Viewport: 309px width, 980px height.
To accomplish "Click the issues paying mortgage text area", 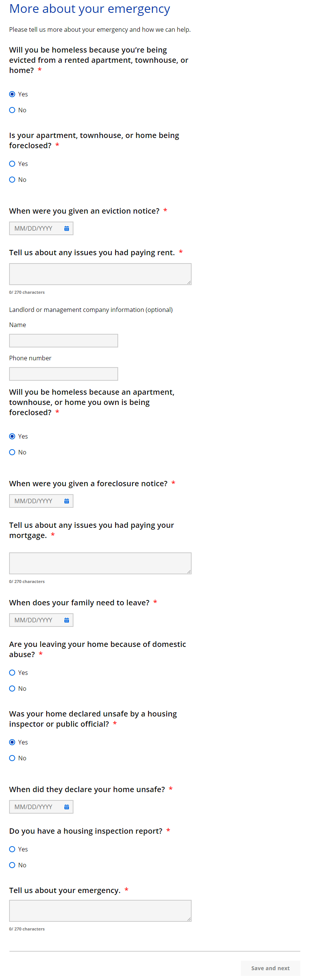I will 100,563.
